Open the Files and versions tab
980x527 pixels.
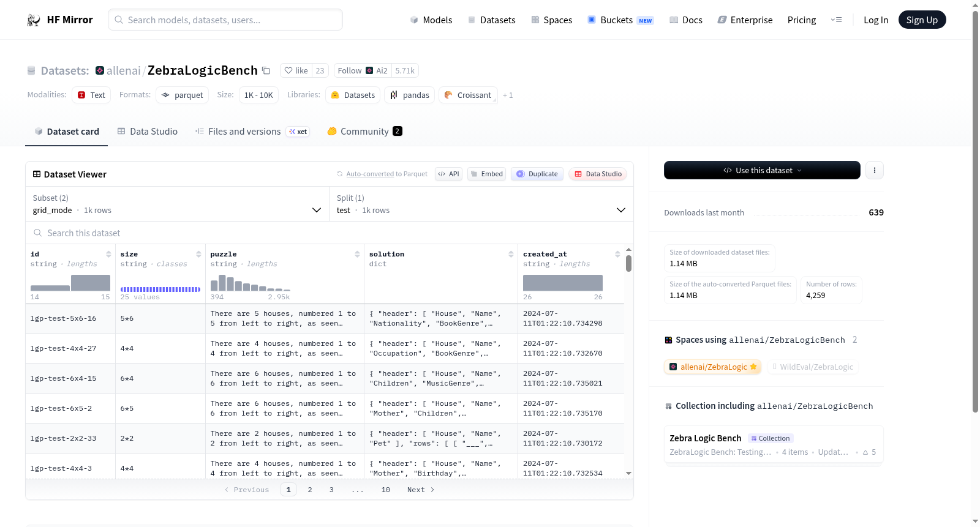click(252, 132)
